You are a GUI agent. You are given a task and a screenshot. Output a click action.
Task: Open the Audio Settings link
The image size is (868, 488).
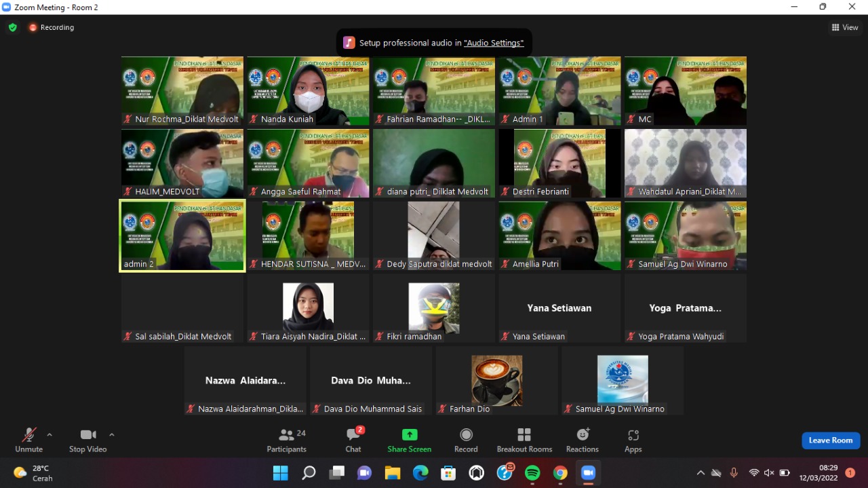click(494, 43)
